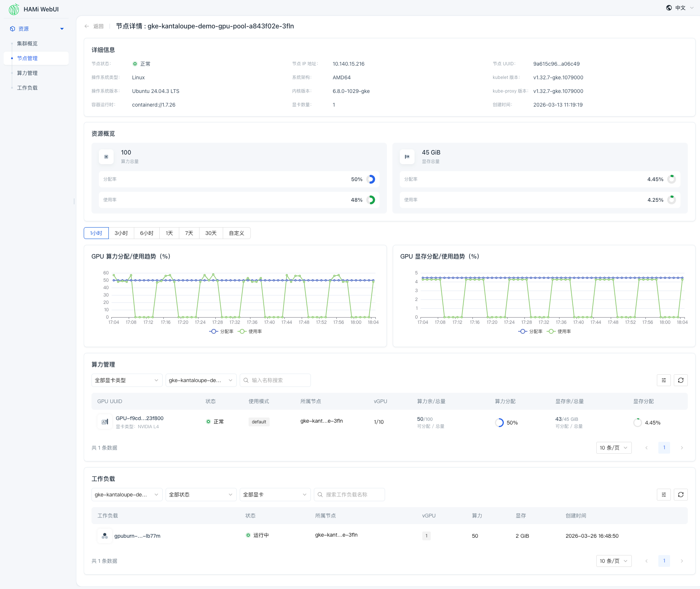Open the gpuburn workload link
The image size is (700, 589).
coord(137,536)
